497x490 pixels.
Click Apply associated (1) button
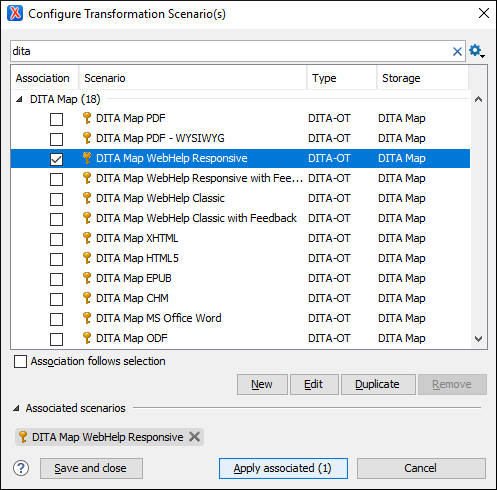283,468
